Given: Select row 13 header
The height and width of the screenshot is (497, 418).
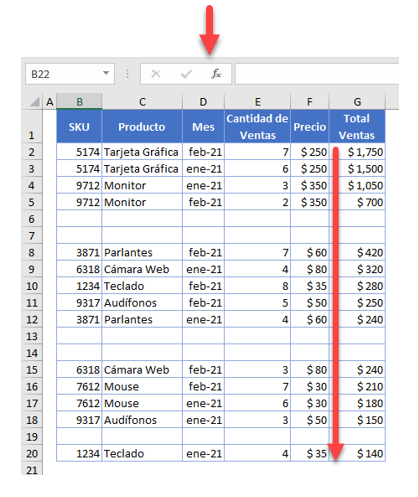Looking at the screenshot, I should click(x=32, y=336).
